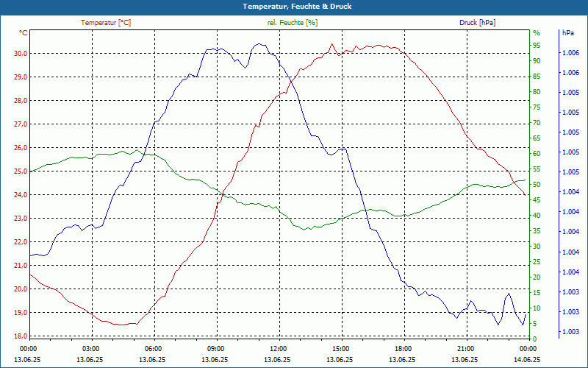Click the "09:00" time axis label

tap(215, 349)
